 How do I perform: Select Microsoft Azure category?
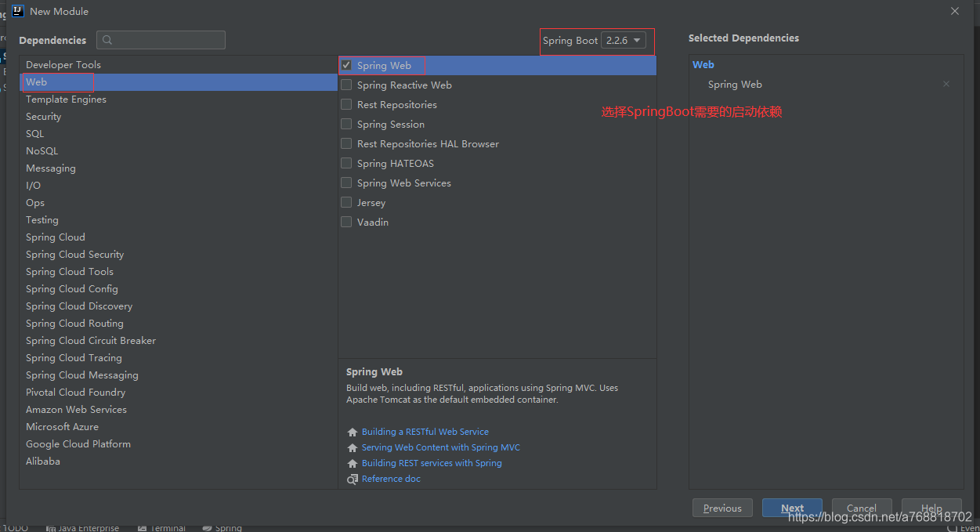pos(179,427)
